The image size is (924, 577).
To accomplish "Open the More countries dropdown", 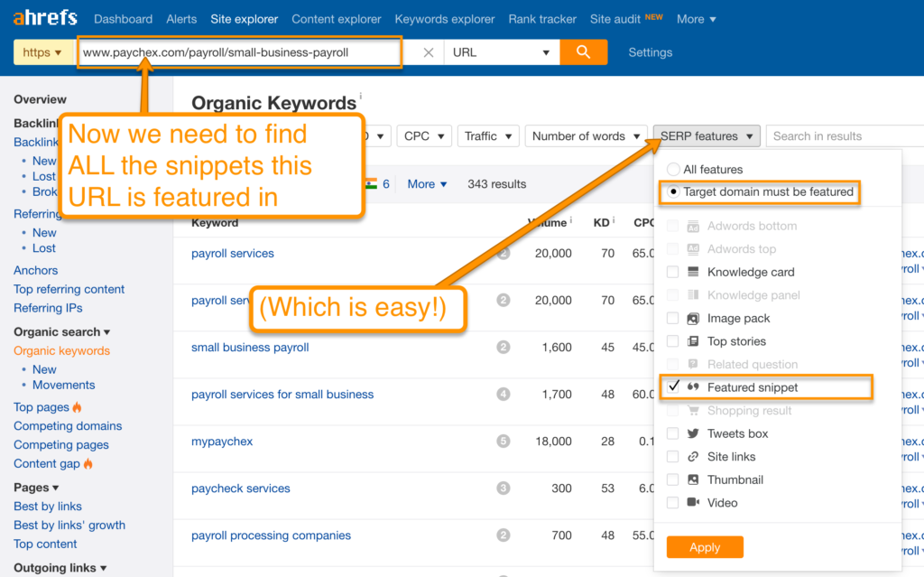I will tap(427, 184).
